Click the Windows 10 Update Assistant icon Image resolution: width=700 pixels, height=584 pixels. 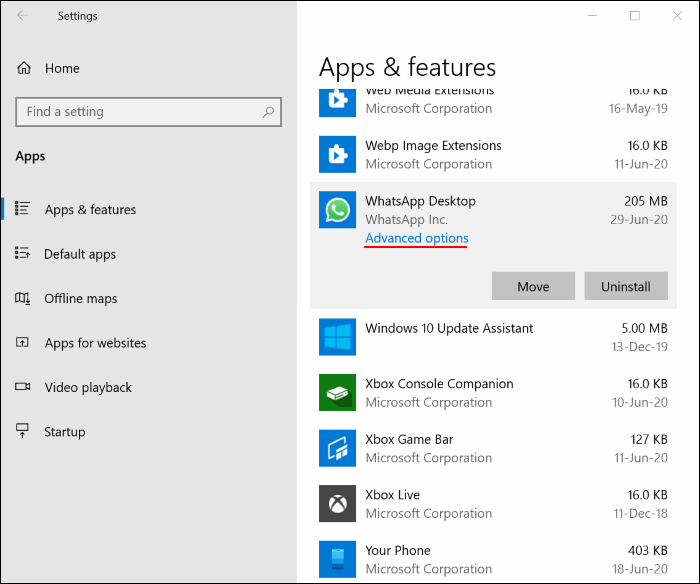[x=337, y=337]
